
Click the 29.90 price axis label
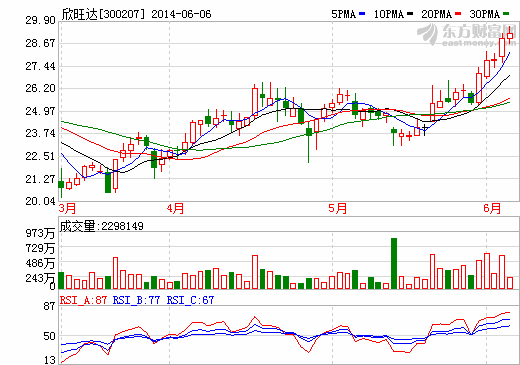[x=40, y=20]
